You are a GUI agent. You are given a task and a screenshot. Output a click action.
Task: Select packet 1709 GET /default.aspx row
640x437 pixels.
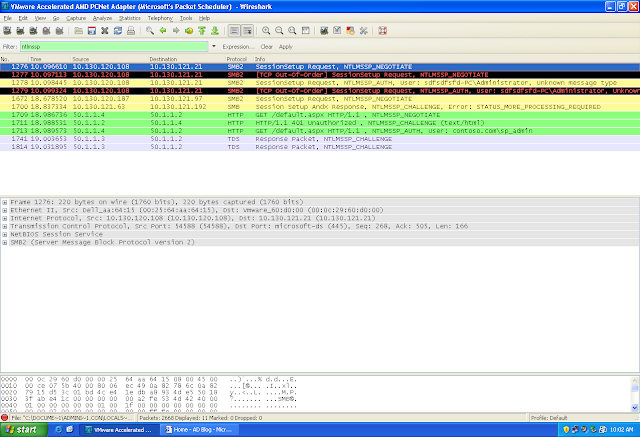pos(320,115)
